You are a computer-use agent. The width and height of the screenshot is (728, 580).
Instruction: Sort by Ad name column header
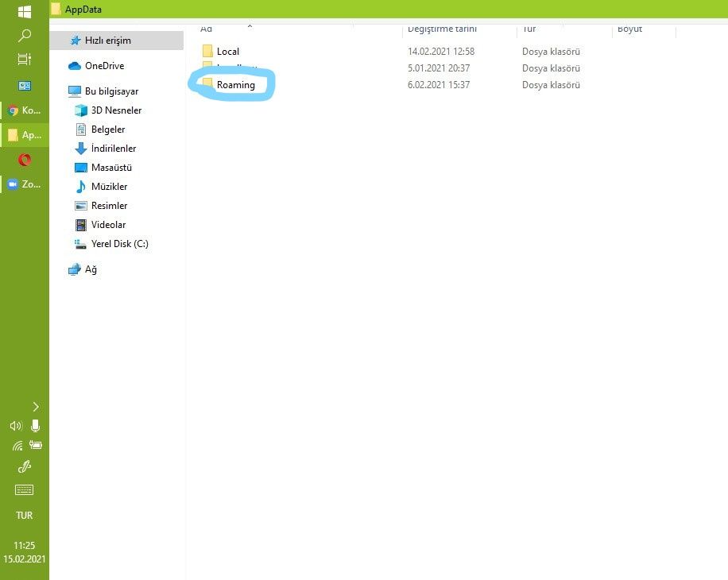pos(206,29)
